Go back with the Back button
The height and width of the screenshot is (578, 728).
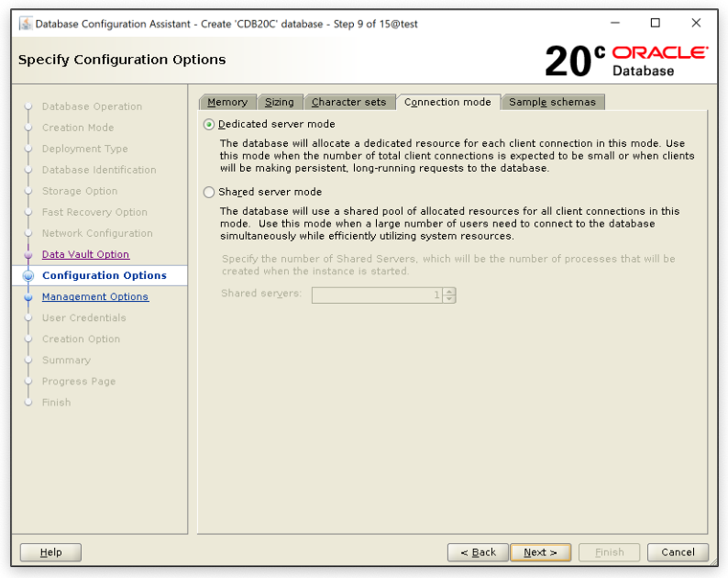click(479, 552)
